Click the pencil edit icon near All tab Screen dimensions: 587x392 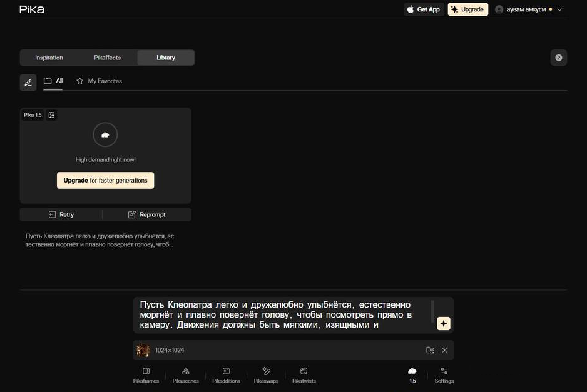(28, 81)
